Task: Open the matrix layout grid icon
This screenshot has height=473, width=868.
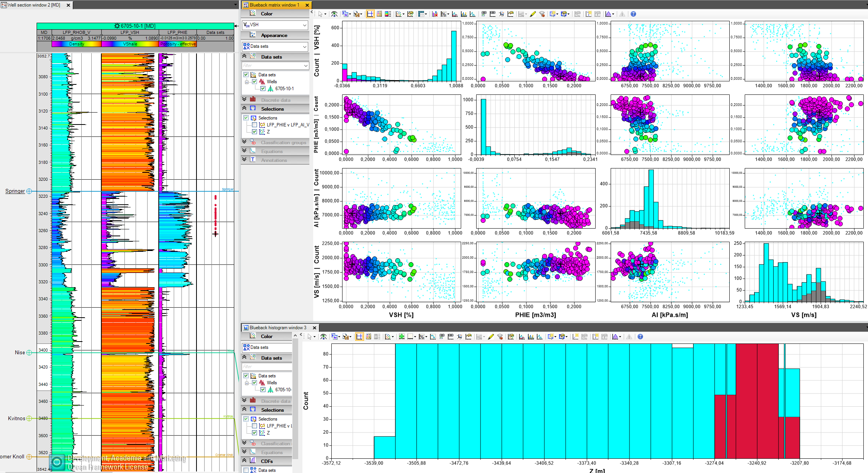Action: coord(421,14)
